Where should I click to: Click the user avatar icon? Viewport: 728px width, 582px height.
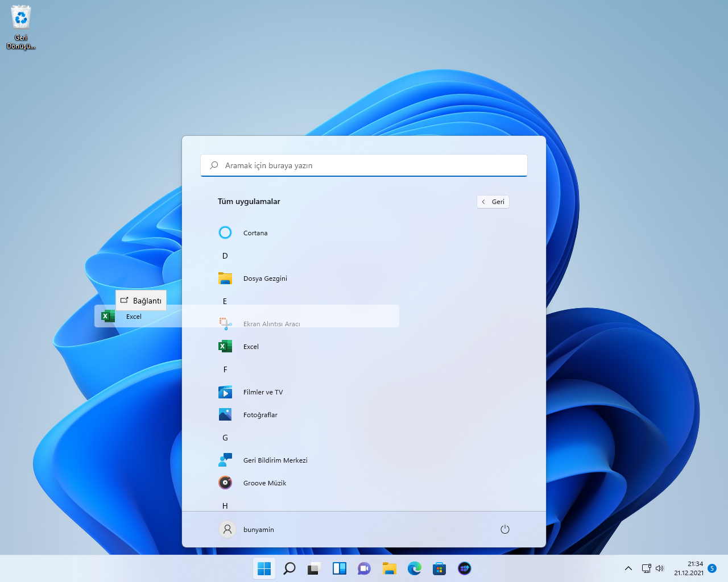tap(227, 529)
